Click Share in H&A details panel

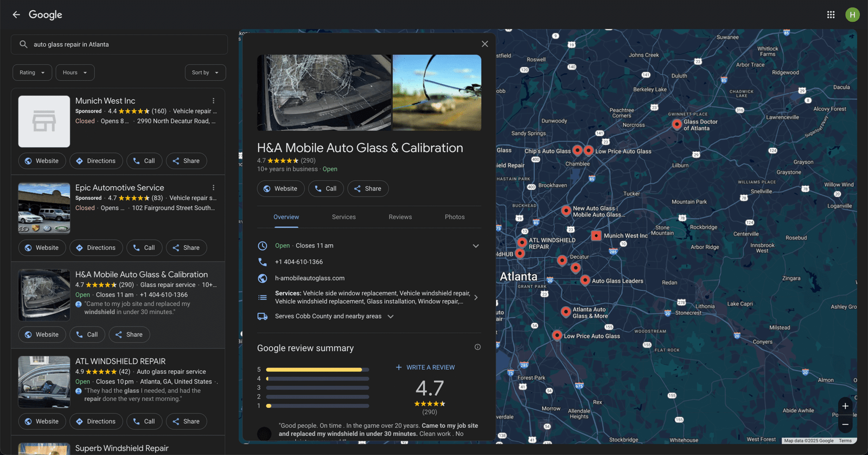[x=368, y=189]
